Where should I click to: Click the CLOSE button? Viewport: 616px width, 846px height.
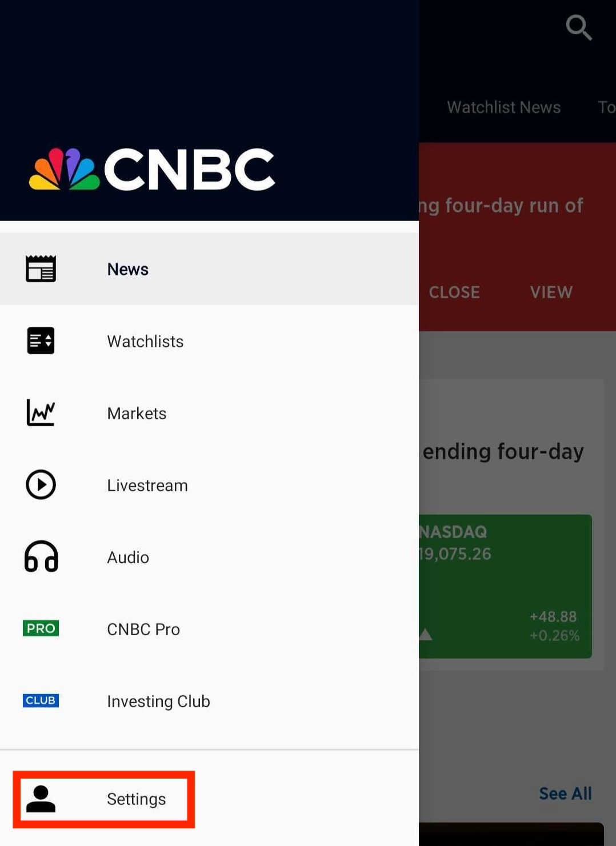454,292
